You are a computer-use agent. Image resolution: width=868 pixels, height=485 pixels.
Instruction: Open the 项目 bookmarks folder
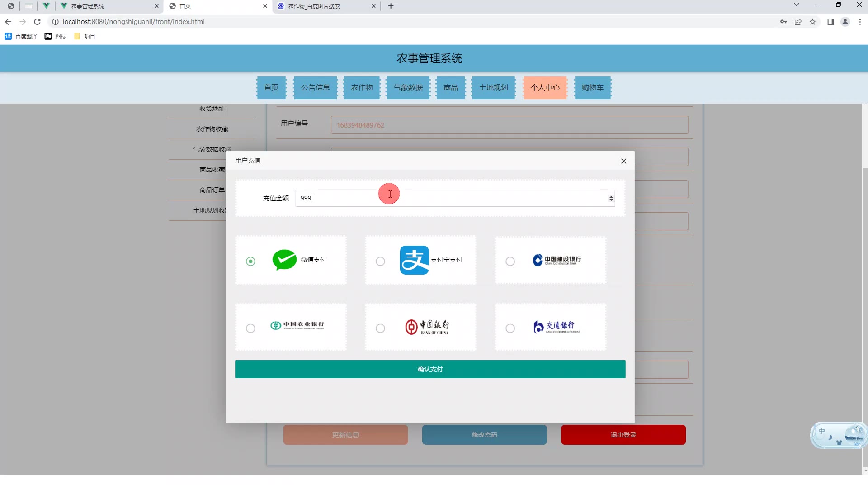coord(85,36)
